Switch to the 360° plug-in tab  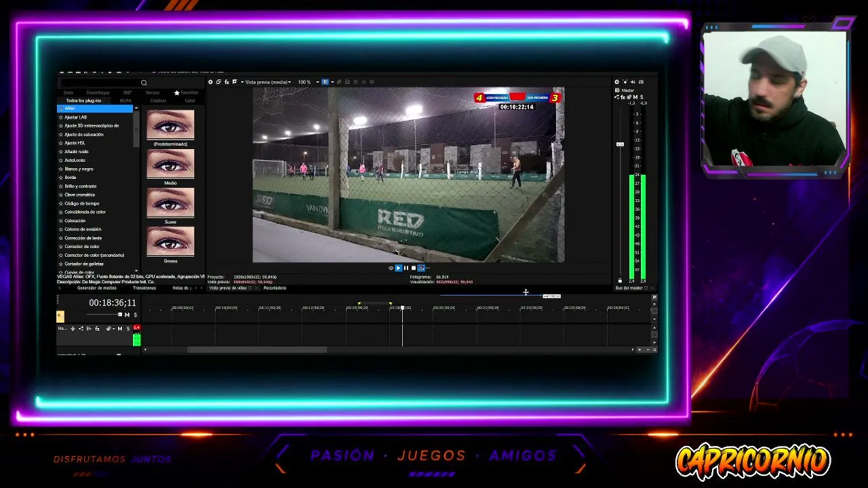127,92
